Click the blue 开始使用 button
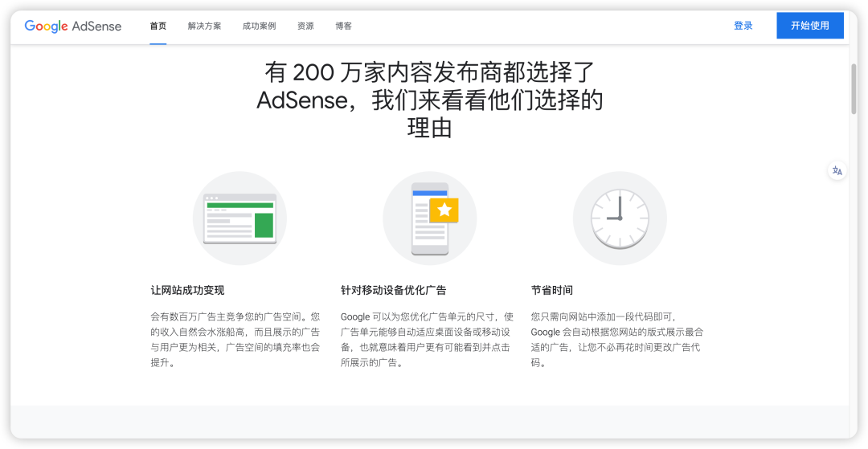 pos(810,26)
